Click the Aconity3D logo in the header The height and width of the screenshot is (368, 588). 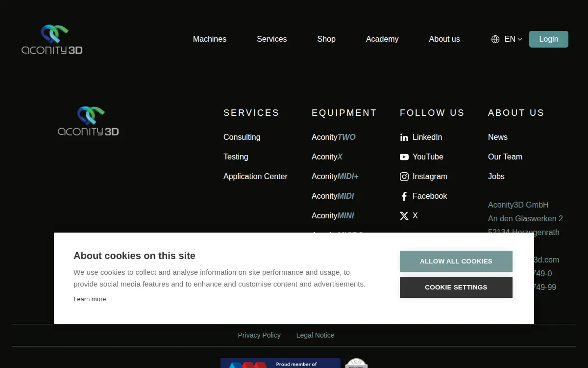[52, 39]
